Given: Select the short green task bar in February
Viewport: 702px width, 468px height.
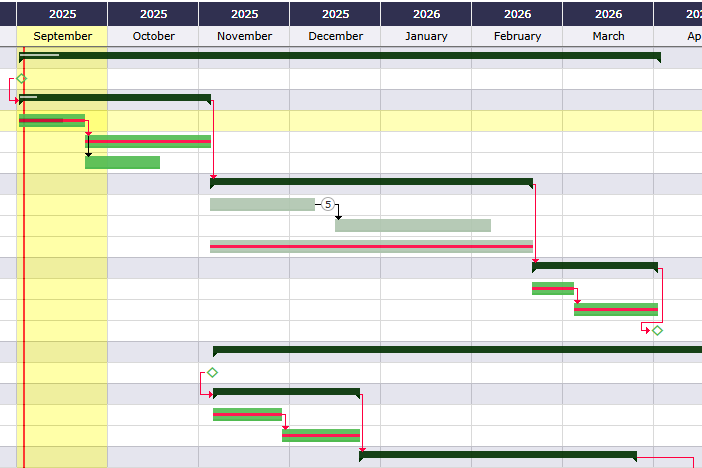Looking at the screenshot, I should [x=552, y=288].
